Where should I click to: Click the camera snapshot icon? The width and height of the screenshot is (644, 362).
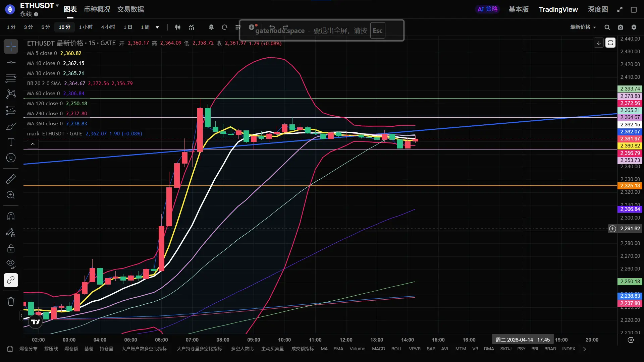(x=621, y=27)
